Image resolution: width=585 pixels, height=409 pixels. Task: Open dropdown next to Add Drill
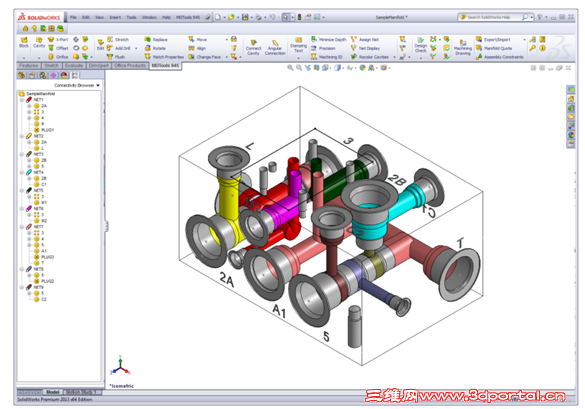tap(136, 49)
